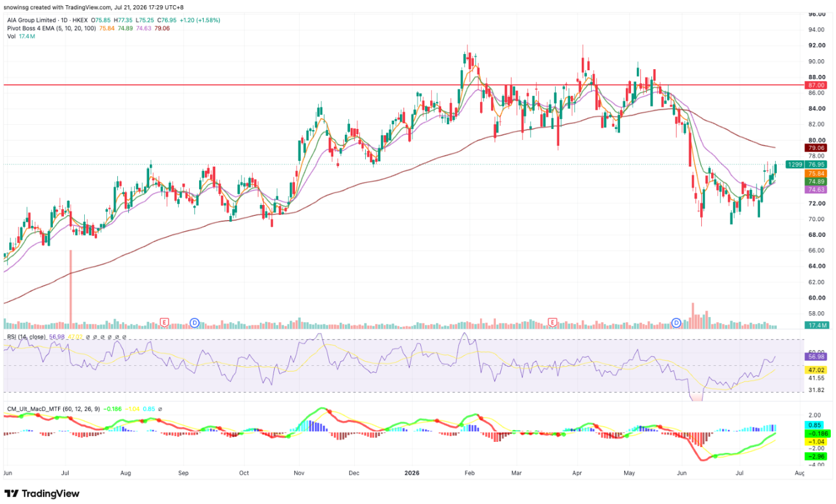Click the 1299 countdown label beside last price
Screen dimensions: 836x504
click(795, 164)
